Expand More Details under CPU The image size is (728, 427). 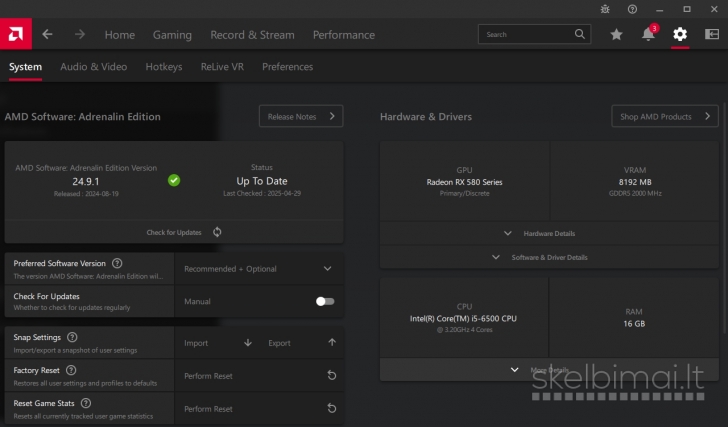549,370
